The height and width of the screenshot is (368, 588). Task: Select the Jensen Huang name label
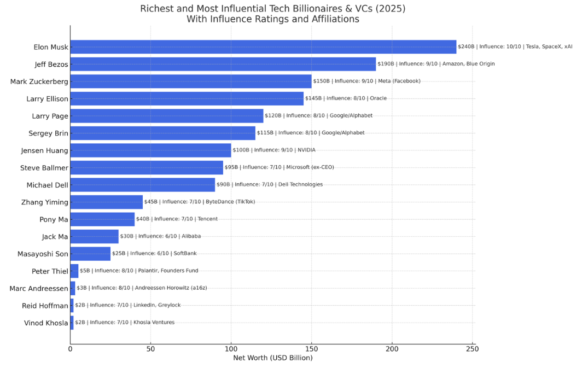pyautogui.click(x=45, y=151)
